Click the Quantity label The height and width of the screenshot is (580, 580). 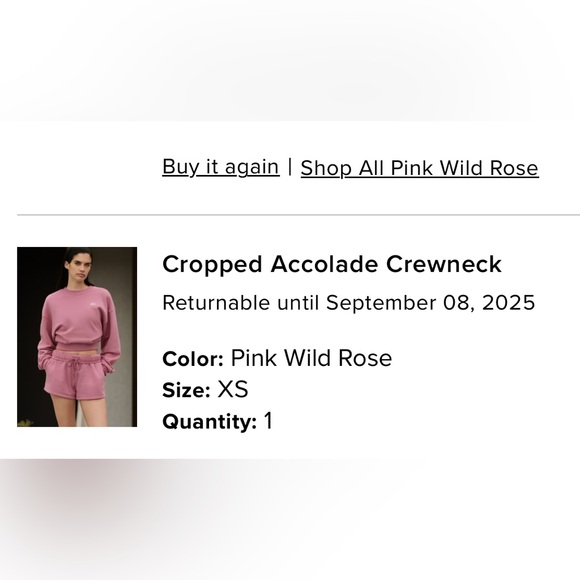tap(210, 422)
